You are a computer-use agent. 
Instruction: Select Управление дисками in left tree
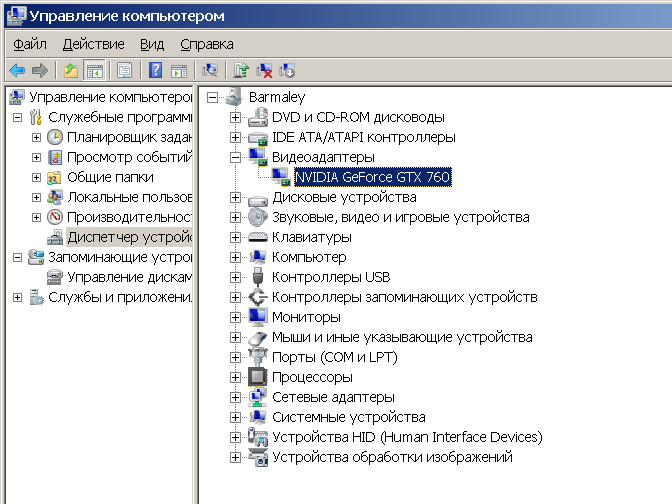[x=129, y=277]
